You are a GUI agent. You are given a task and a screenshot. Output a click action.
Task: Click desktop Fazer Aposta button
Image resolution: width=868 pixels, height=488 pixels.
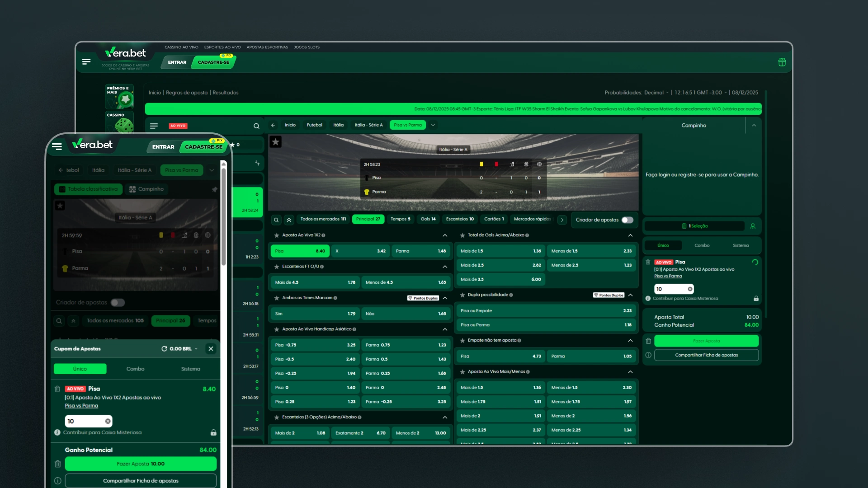[706, 341]
